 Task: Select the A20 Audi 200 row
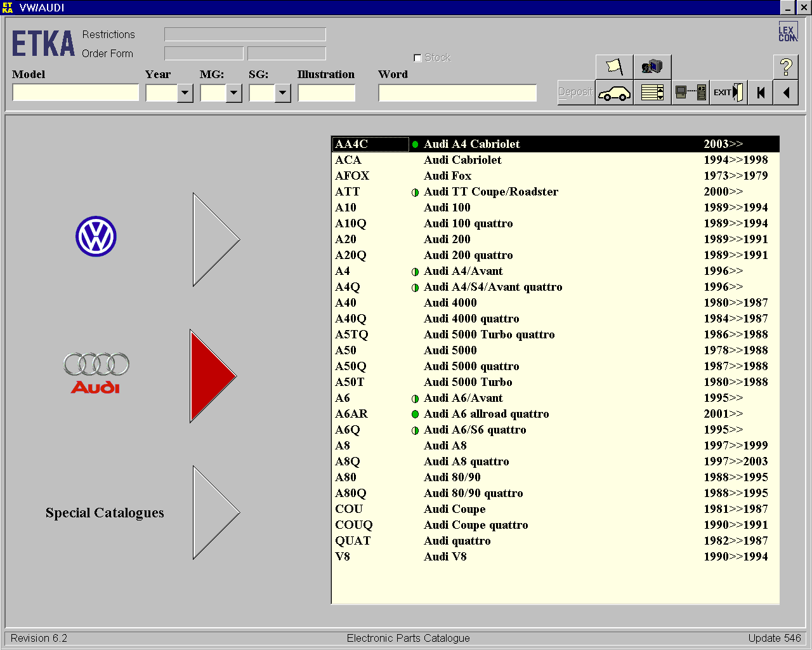tap(555, 239)
